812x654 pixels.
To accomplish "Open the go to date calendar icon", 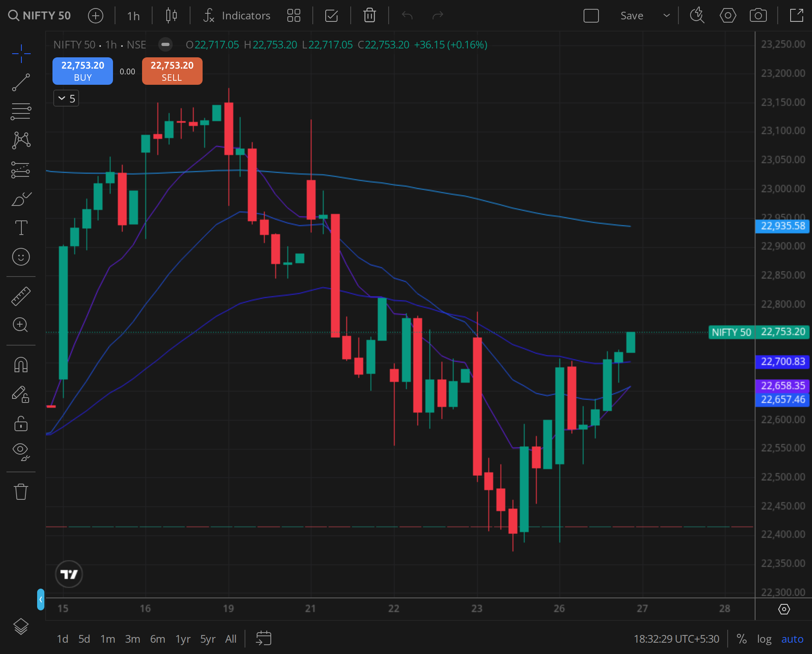I will (264, 638).
